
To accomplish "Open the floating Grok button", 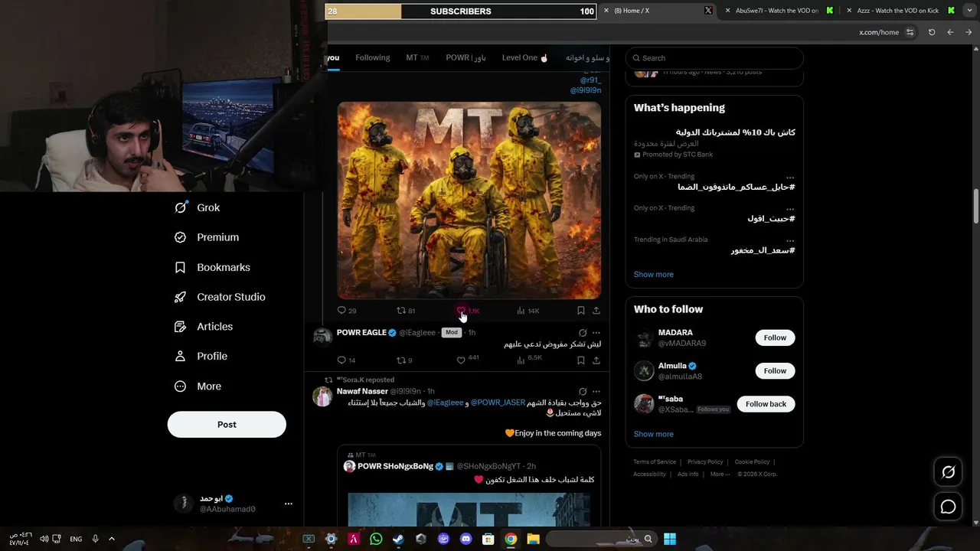I will (948, 472).
